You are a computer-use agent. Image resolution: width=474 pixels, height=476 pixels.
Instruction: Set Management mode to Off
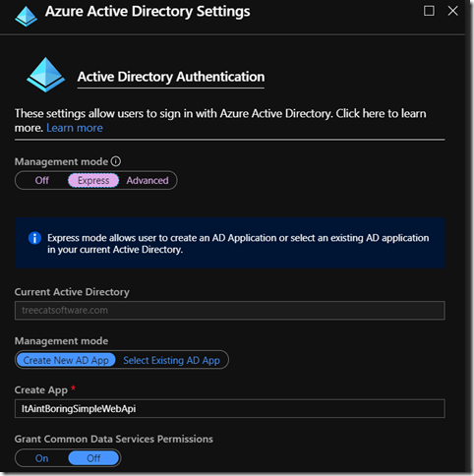pos(42,180)
